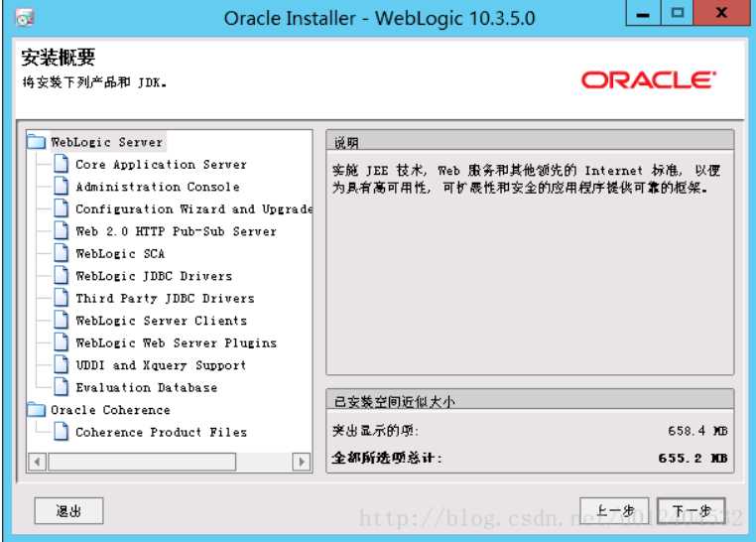Click the 下一步 next step button
The height and width of the screenshot is (542, 756).
(692, 511)
